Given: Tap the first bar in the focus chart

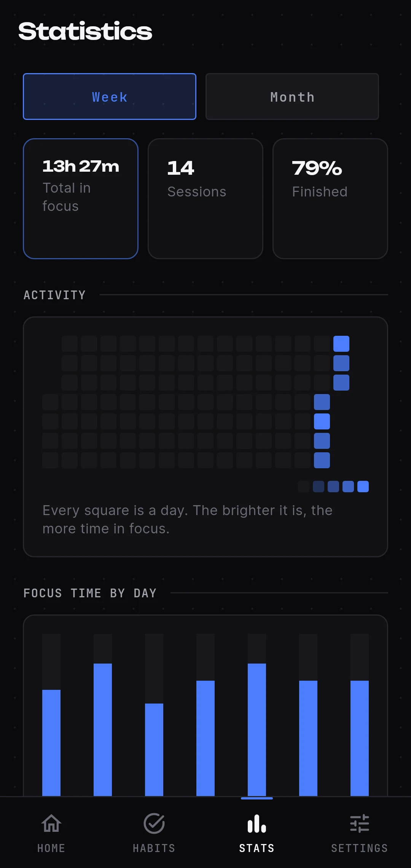Looking at the screenshot, I should coord(51,743).
